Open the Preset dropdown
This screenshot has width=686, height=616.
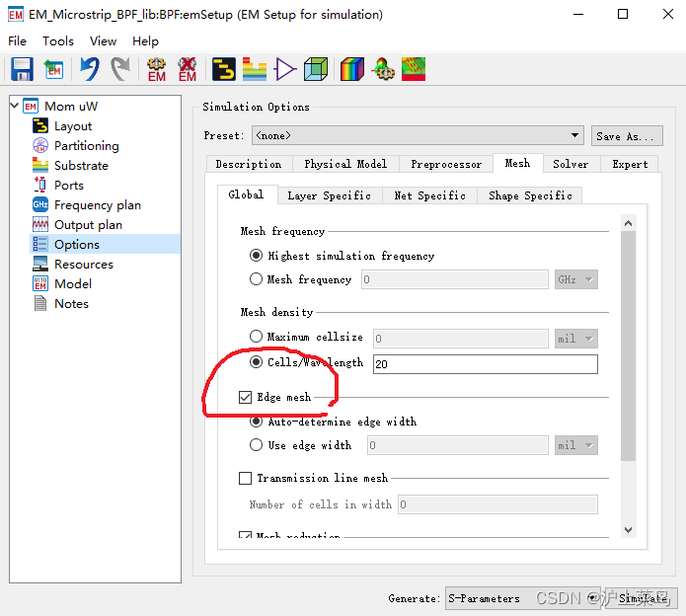tap(418, 135)
